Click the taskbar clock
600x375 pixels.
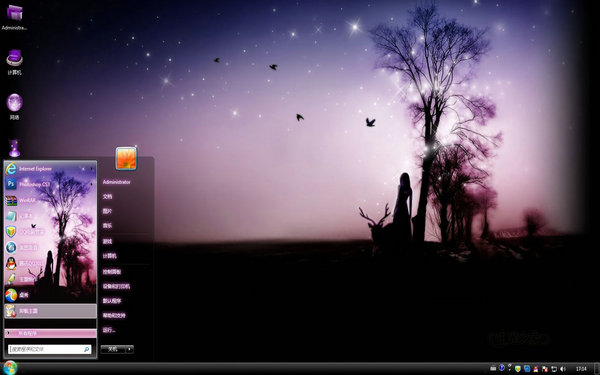[581, 368]
